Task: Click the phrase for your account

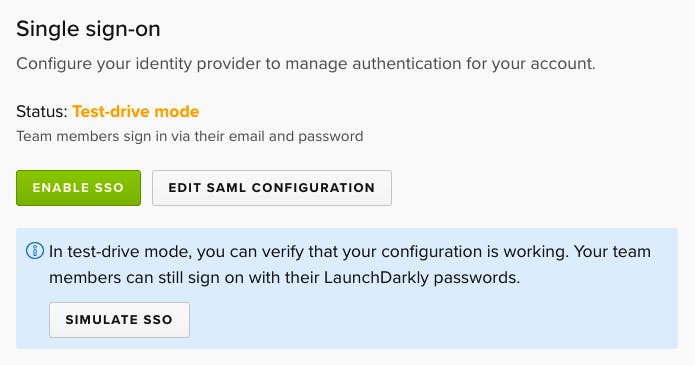Action: pos(531,64)
